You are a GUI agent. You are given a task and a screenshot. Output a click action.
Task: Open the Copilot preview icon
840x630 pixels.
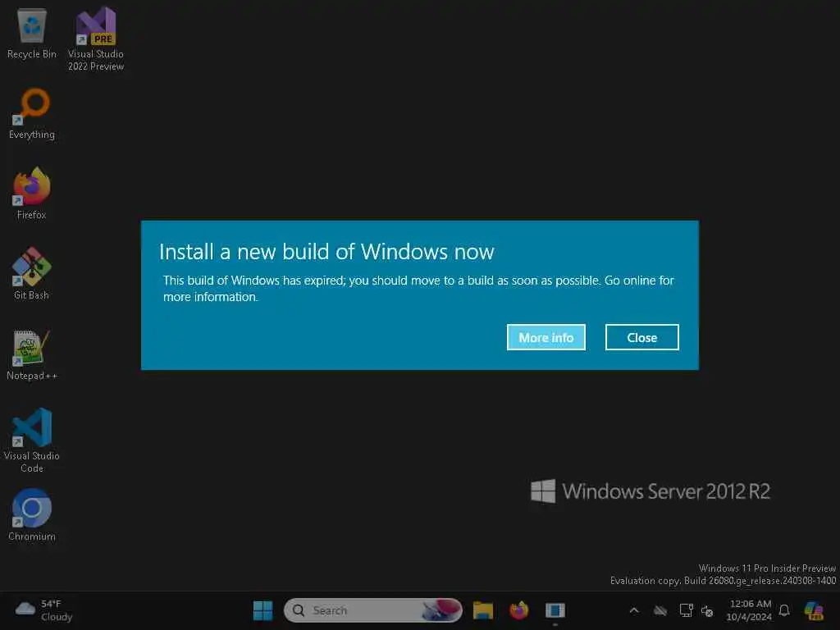[814, 610]
